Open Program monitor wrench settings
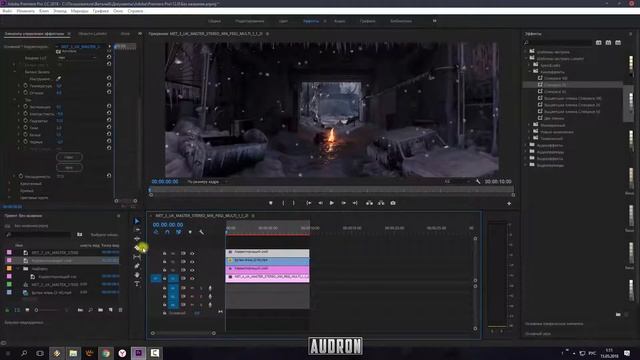This screenshot has width=640, height=360. coord(478,182)
